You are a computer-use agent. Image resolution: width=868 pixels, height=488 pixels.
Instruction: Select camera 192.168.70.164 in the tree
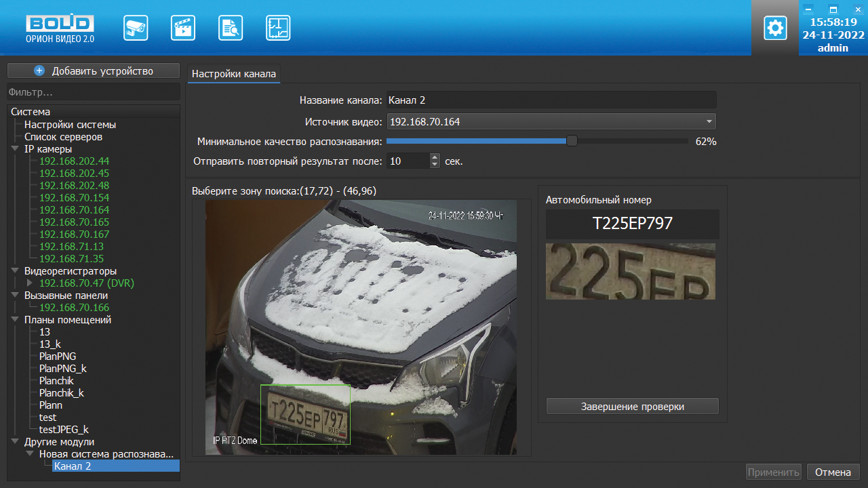[74, 210]
